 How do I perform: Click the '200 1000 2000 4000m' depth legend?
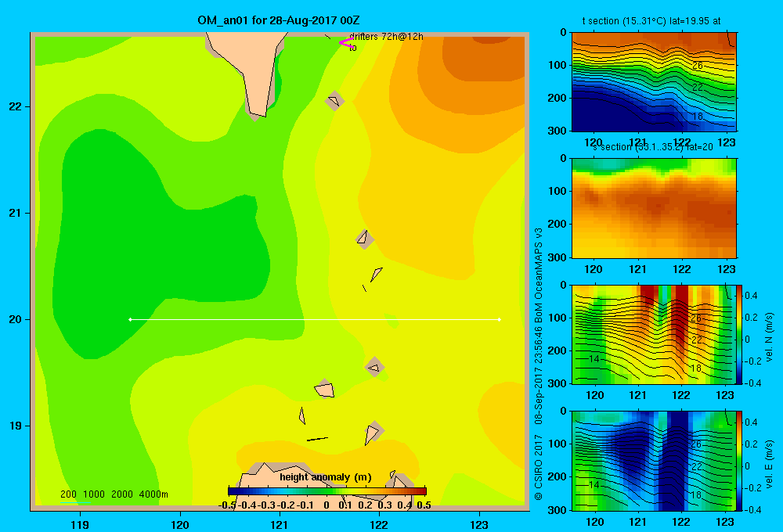pyautogui.click(x=114, y=494)
